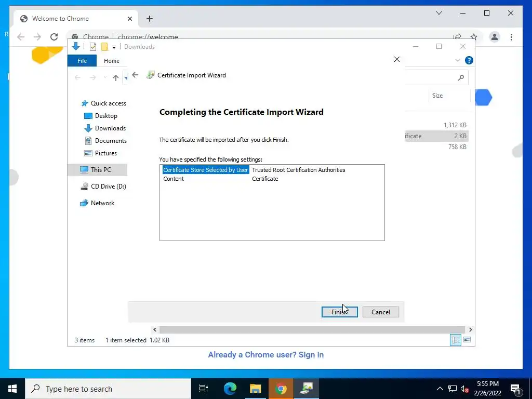
Task: Switch to Chrome on taskbar
Action: pos(281,389)
